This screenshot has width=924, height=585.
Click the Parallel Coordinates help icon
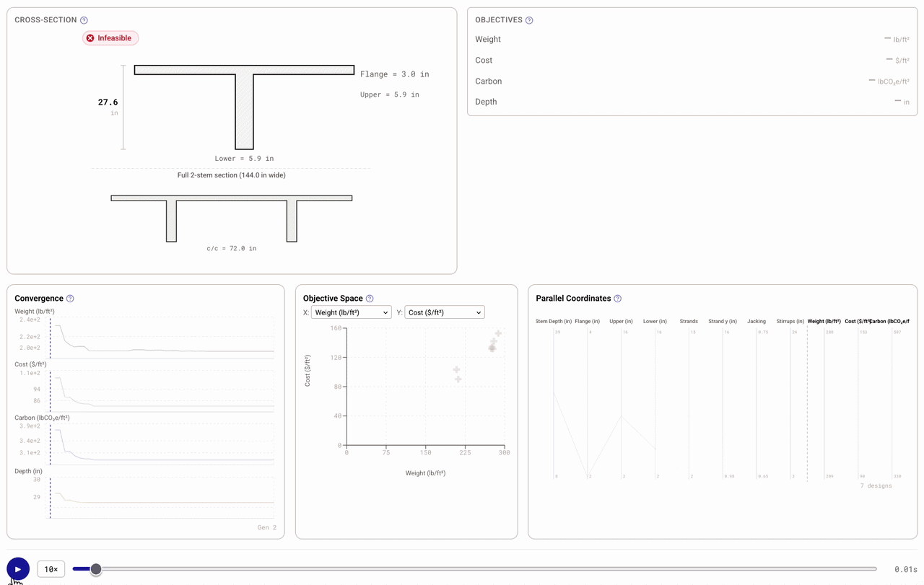tap(617, 299)
